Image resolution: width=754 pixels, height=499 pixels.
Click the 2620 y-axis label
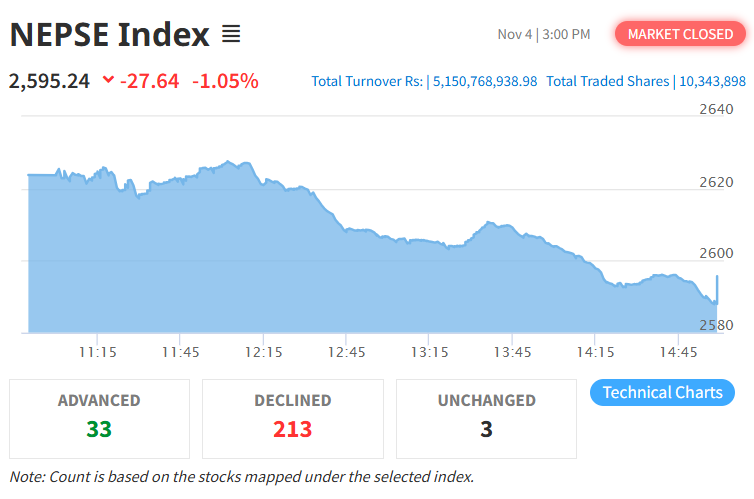pos(715,182)
